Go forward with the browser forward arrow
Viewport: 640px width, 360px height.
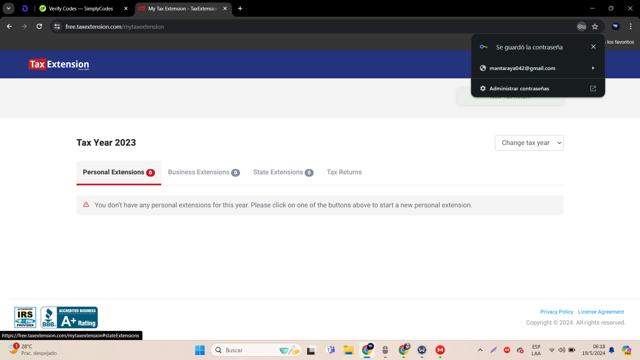[x=24, y=27]
